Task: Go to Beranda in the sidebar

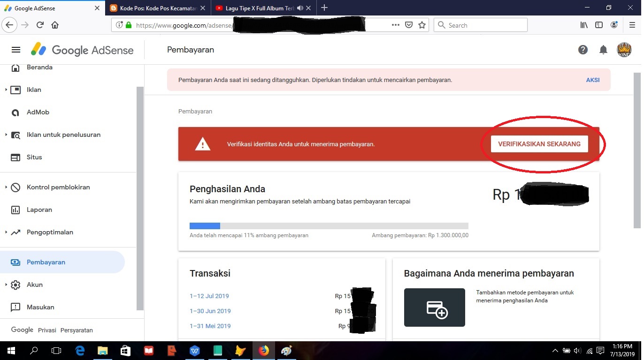Action: (39, 67)
